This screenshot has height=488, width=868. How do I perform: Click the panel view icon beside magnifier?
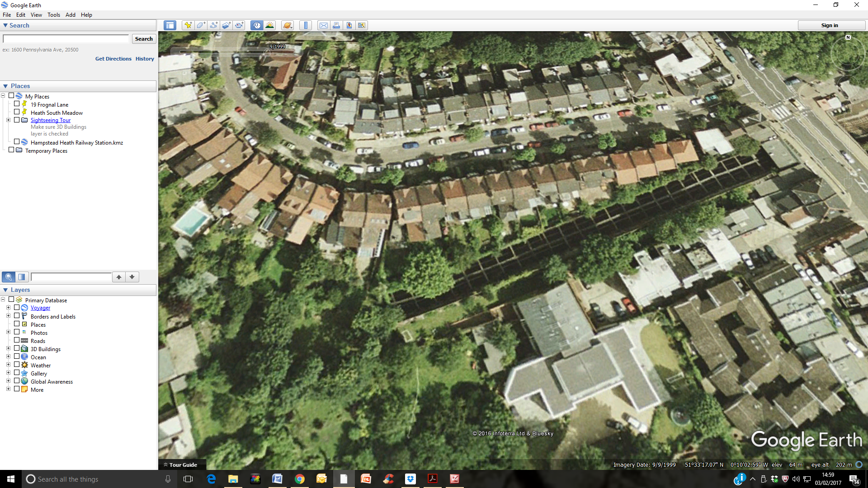coord(22,277)
